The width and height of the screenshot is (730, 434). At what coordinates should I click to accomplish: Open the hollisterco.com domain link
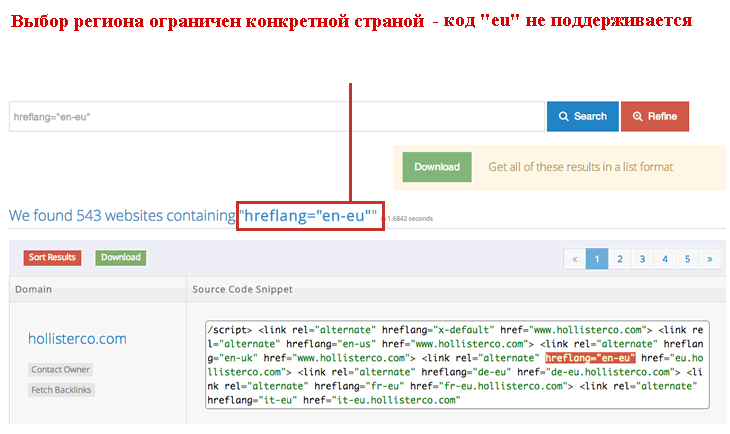point(77,339)
